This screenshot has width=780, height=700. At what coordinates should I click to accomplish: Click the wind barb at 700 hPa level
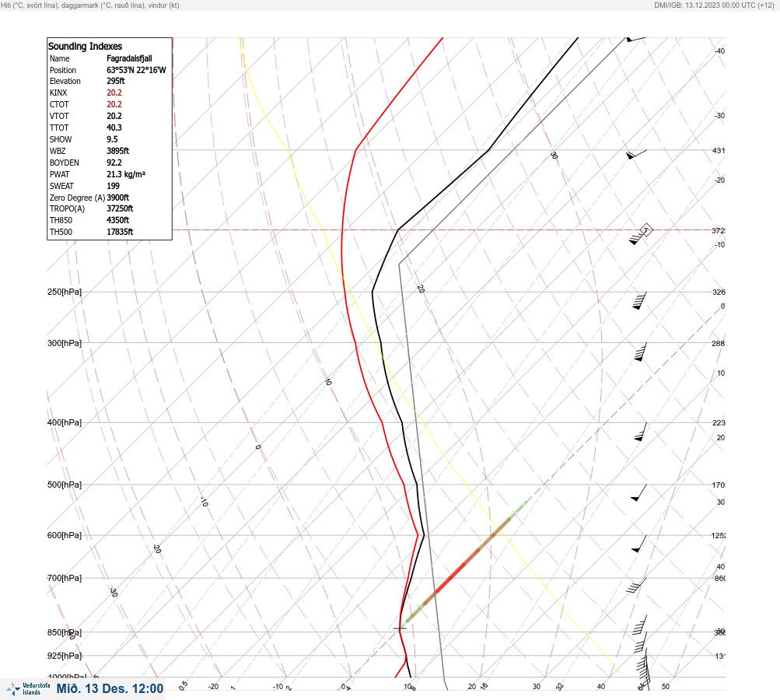pyautogui.click(x=636, y=586)
